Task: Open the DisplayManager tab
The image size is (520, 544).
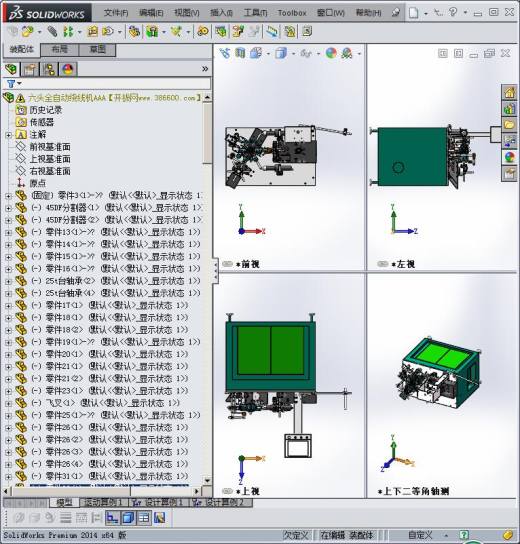Action: pos(68,70)
